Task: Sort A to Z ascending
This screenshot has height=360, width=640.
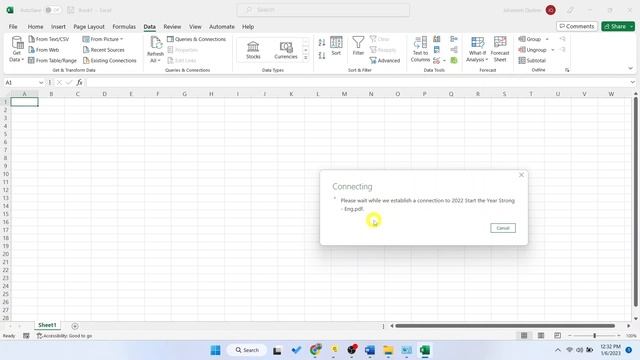Action: [x=322, y=42]
